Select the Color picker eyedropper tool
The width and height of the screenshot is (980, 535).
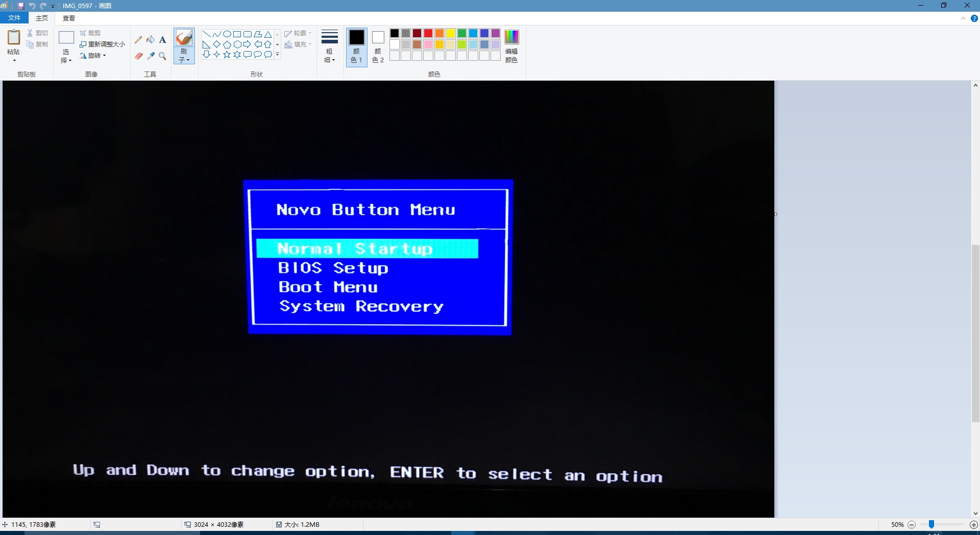coord(151,56)
